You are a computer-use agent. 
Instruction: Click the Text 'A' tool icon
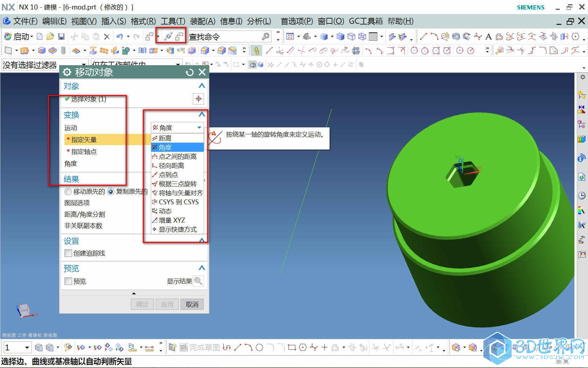click(x=489, y=36)
